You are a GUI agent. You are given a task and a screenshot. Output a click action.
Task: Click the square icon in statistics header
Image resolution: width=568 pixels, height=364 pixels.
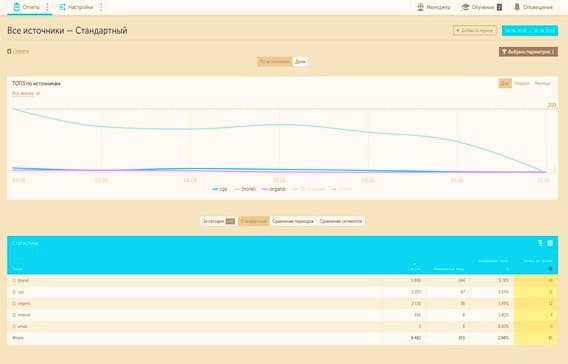pos(550,243)
